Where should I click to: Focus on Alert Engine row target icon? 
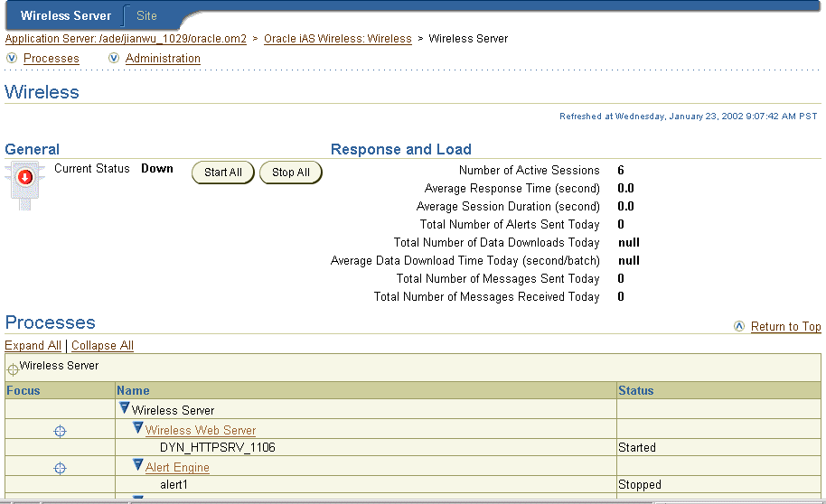coord(60,468)
